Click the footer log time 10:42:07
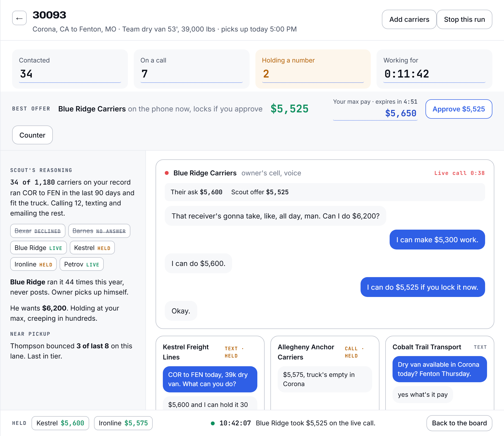504x436 pixels. [x=235, y=423]
